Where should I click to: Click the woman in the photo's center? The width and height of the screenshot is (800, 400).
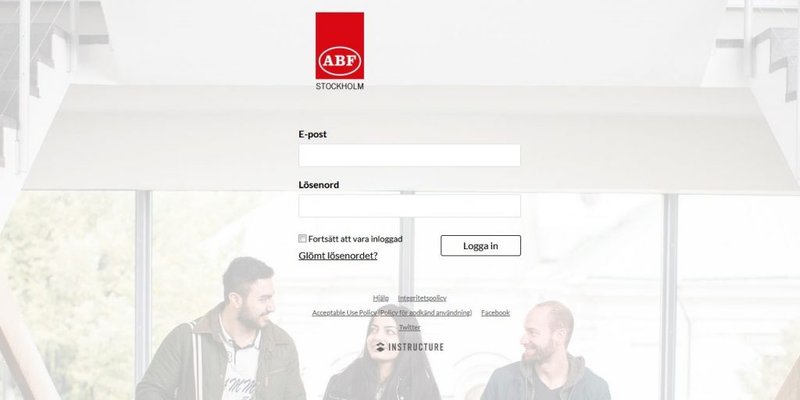383,355
